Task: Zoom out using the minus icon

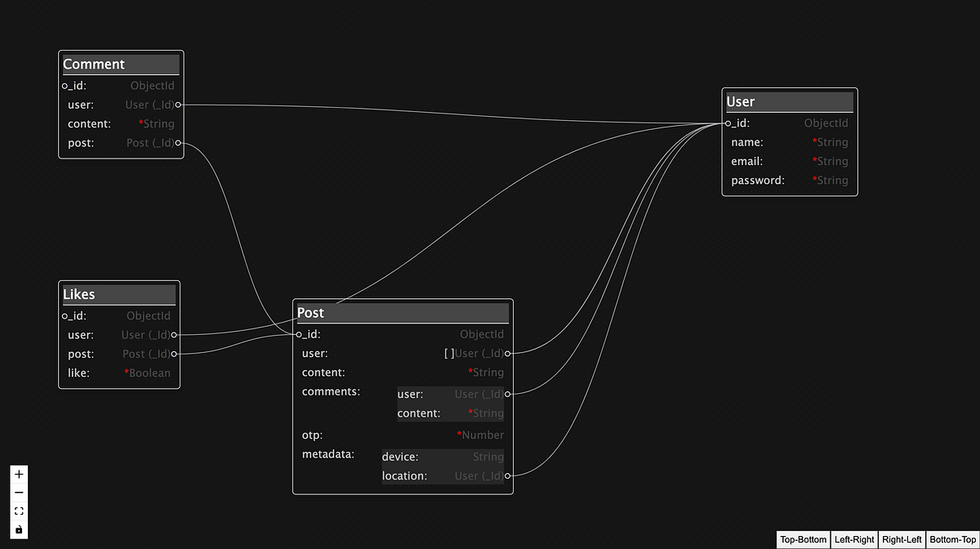Action: click(x=18, y=492)
